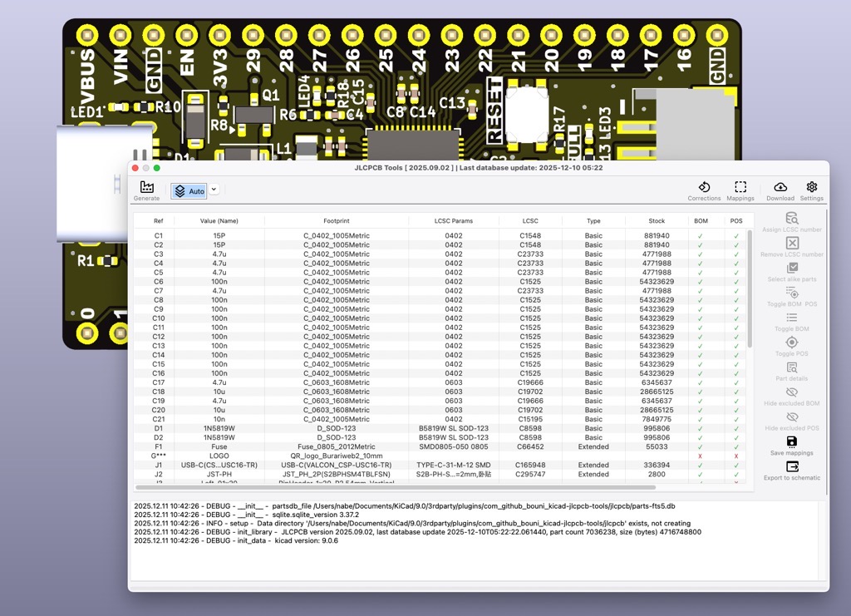Toggle the POS checkmark for D1
This screenshot has width=851, height=616.
click(736, 428)
